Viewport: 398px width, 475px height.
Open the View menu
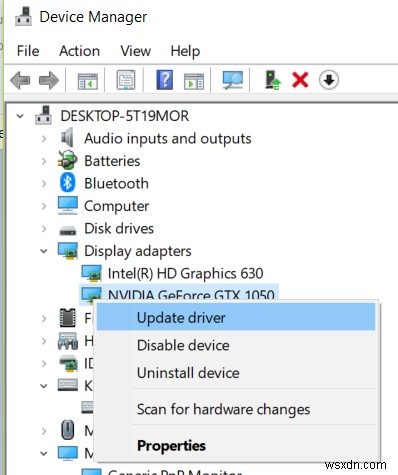click(135, 51)
